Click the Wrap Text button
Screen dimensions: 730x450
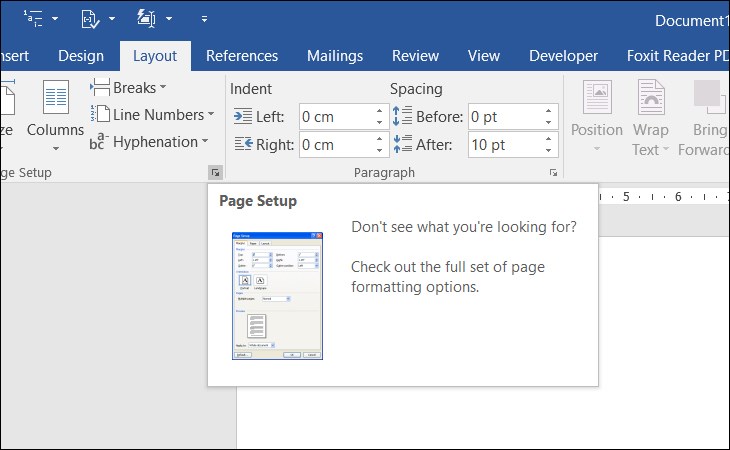click(650, 117)
